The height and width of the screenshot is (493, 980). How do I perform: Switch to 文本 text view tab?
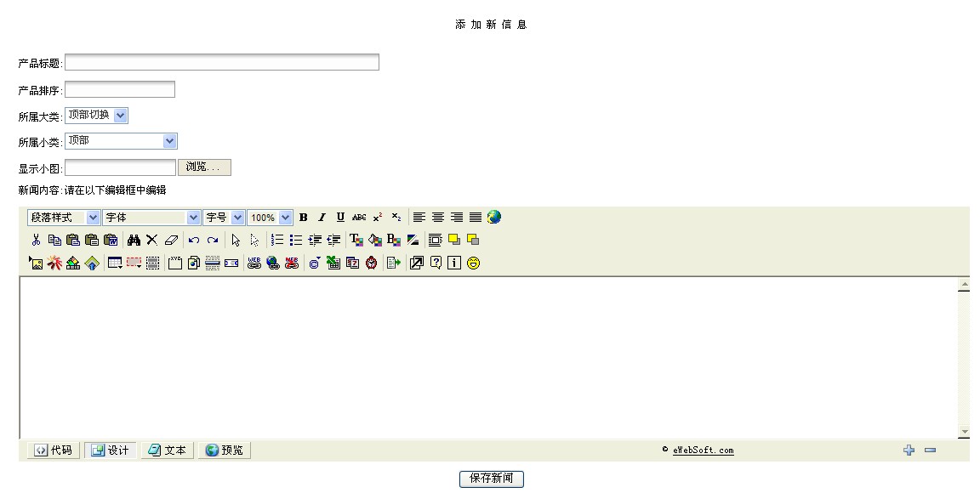(x=168, y=450)
